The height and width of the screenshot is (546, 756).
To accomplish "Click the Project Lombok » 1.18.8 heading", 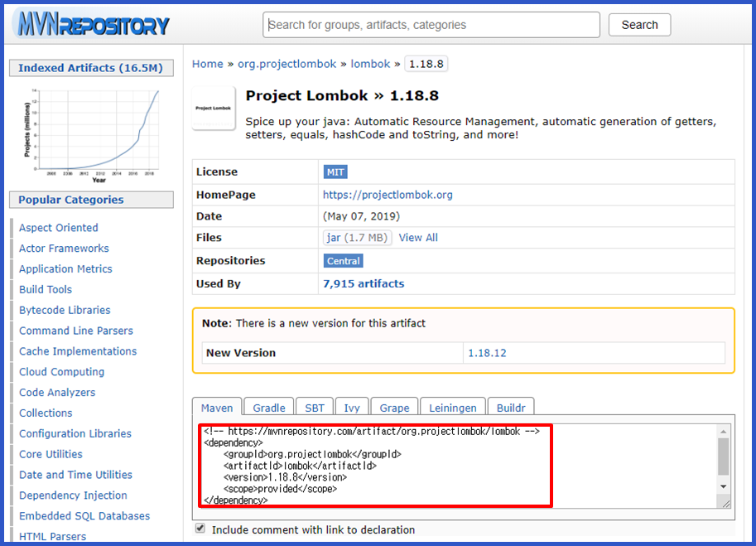I will point(342,95).
